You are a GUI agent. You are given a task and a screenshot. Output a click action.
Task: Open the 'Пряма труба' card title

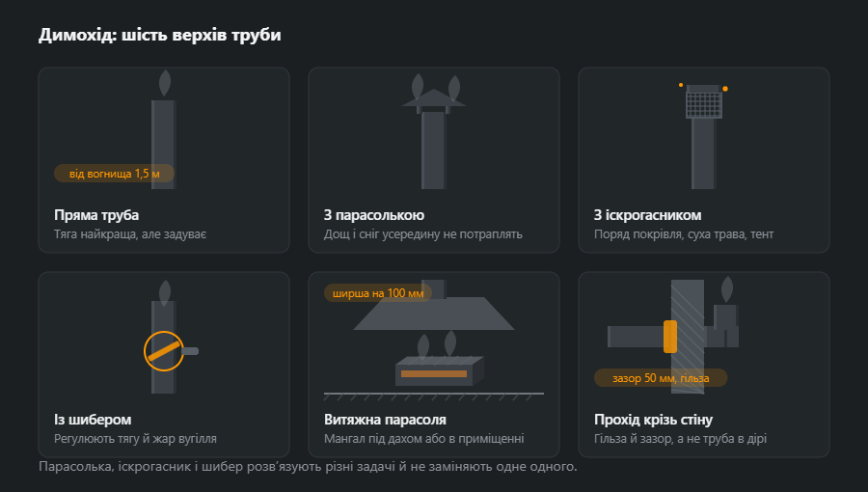point(96,215)
